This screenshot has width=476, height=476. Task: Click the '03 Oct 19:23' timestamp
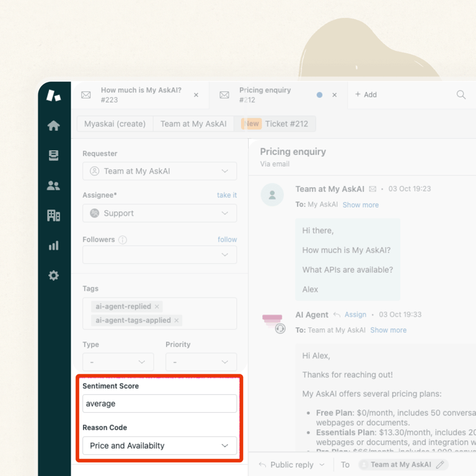[x=410, y=189]
